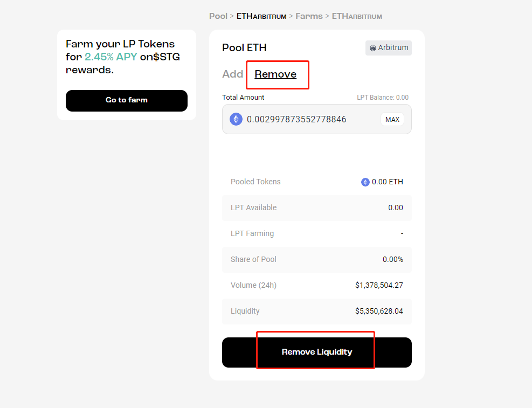
Task: Click the Volume (24h) row
Action: (317, 285)
